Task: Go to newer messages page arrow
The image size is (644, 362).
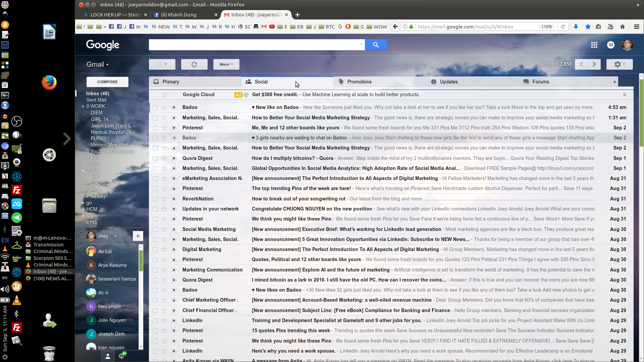Action: 581,64
